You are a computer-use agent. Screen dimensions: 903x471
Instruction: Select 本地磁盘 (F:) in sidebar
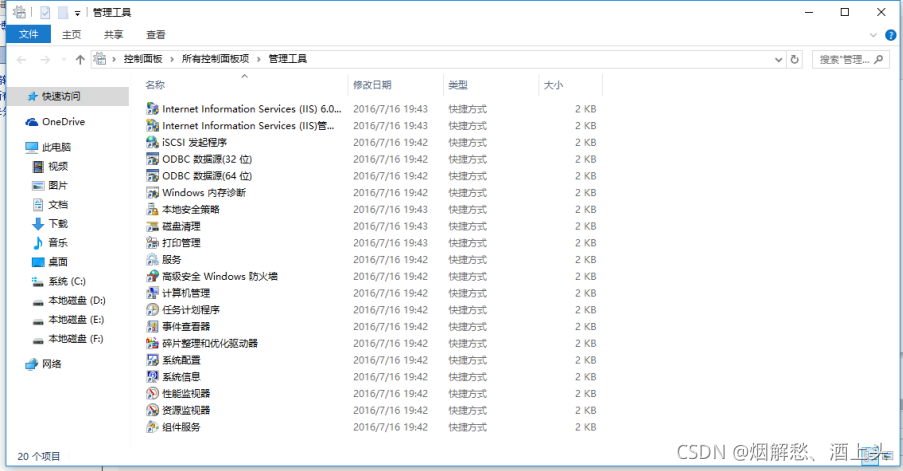click(68, 339)
